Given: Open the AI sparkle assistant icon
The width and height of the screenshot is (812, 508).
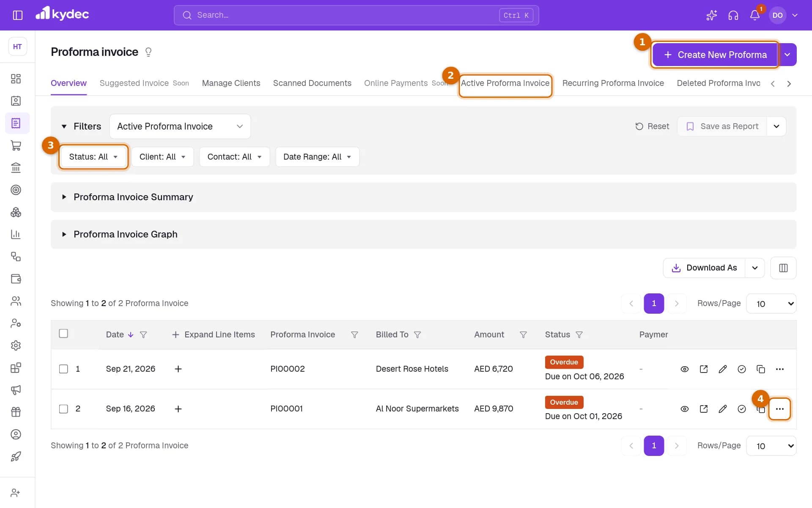Looking at the screenshot, I should coord(712,15).
